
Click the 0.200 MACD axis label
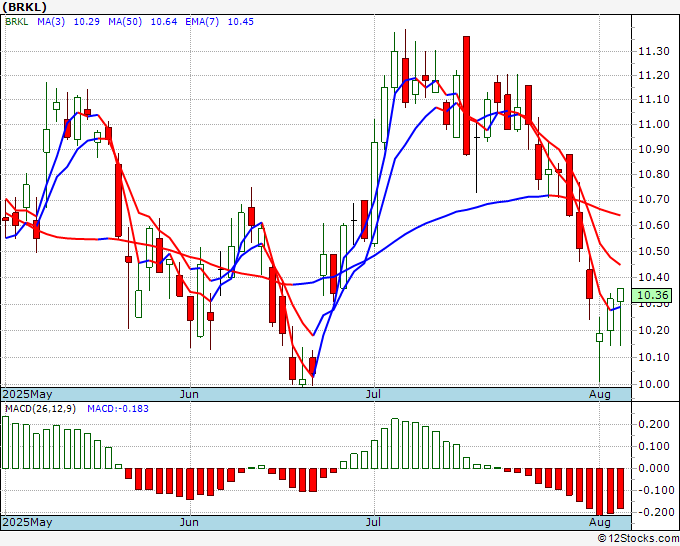654,424
